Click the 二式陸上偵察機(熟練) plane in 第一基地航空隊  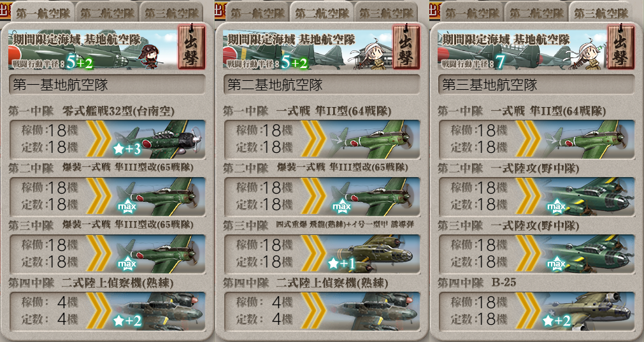[x=159, y=311]
